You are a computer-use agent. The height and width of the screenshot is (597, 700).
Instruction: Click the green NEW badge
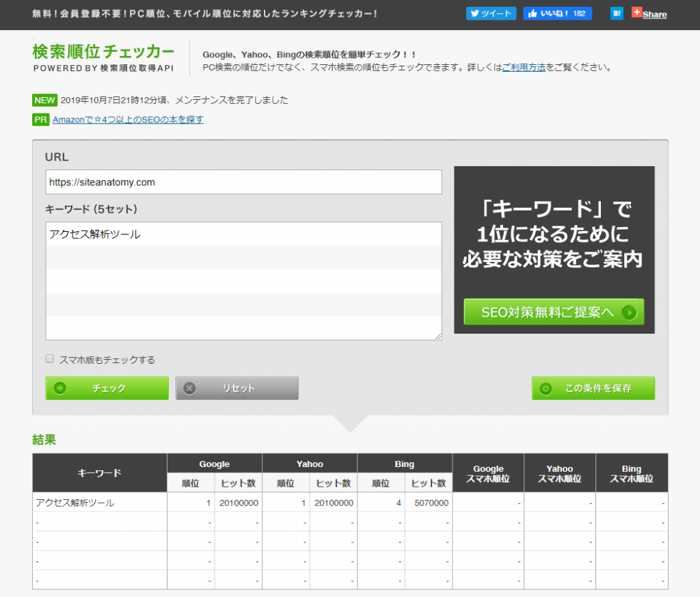(44, 100)
